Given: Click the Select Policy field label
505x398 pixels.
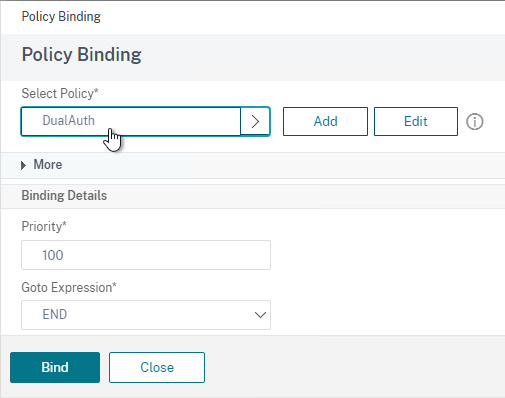Looking at the screenshot, I should tap(60, 93).
